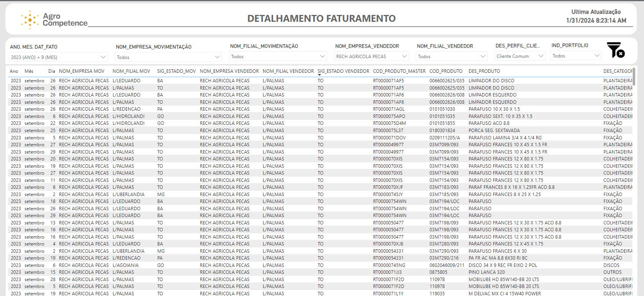Select cell PARAFUSO 10 X 30 X 1.5
The height and width of the screenshot is (296, 644).
point(494,109)
